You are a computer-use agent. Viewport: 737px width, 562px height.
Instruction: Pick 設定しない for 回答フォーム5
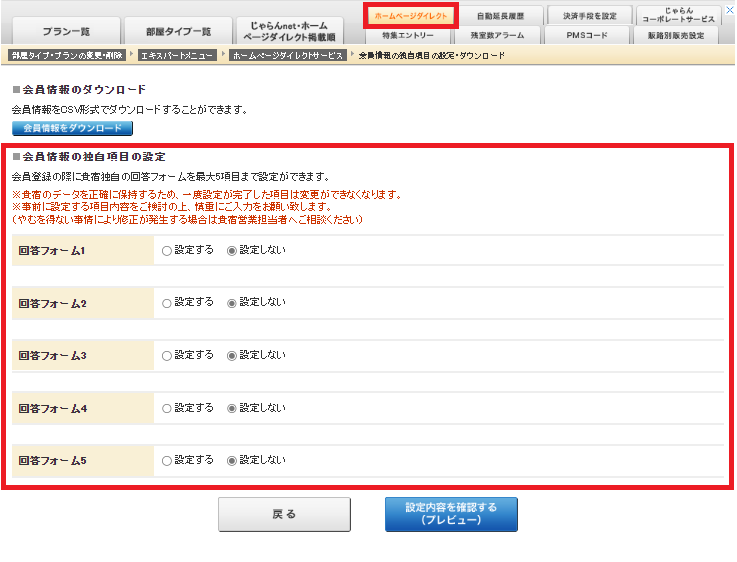point(232,460)
